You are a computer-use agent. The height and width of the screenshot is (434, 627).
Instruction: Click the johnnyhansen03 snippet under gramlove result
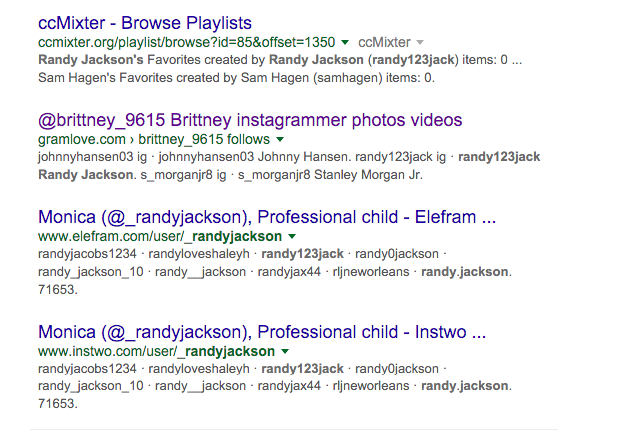[x=92, y=157]
